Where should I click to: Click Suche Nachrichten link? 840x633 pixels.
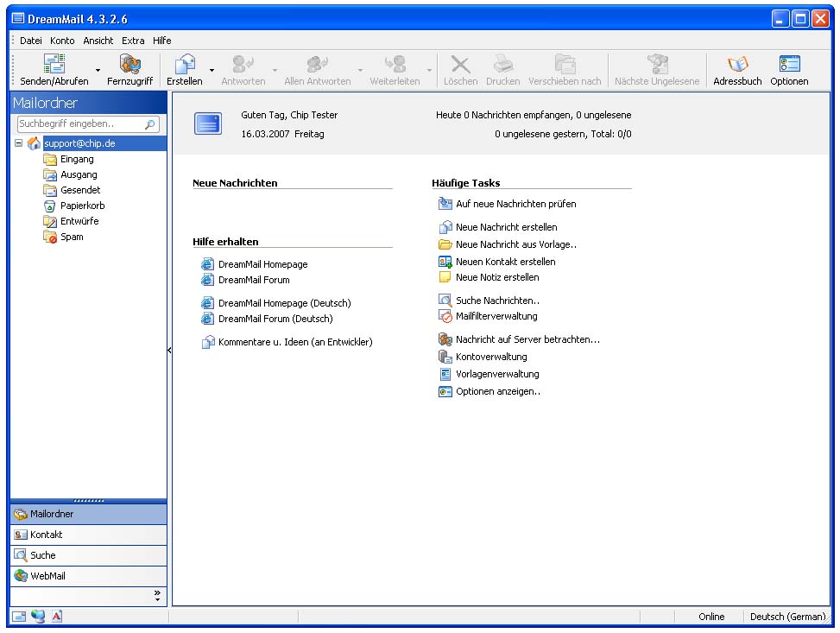489,301
